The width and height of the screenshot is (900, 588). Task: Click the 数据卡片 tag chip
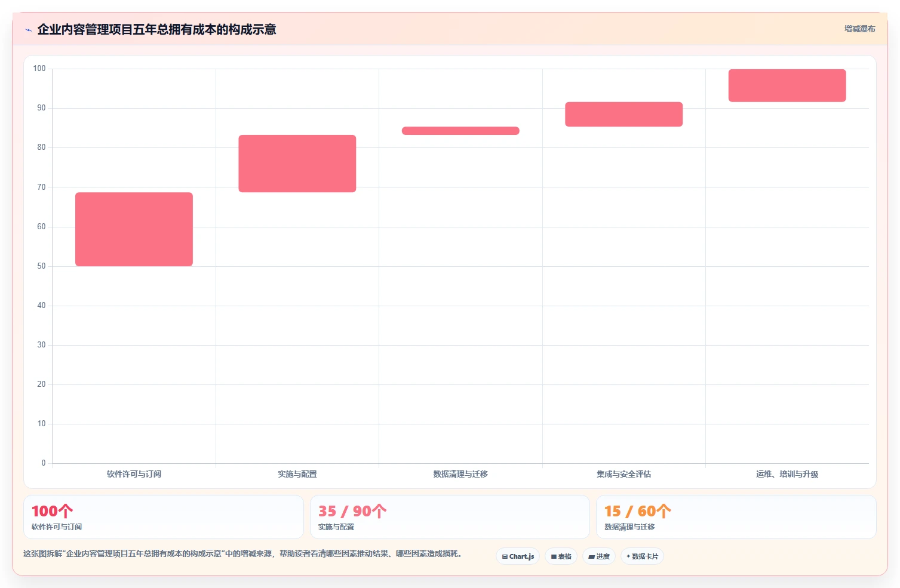(642, 556)
